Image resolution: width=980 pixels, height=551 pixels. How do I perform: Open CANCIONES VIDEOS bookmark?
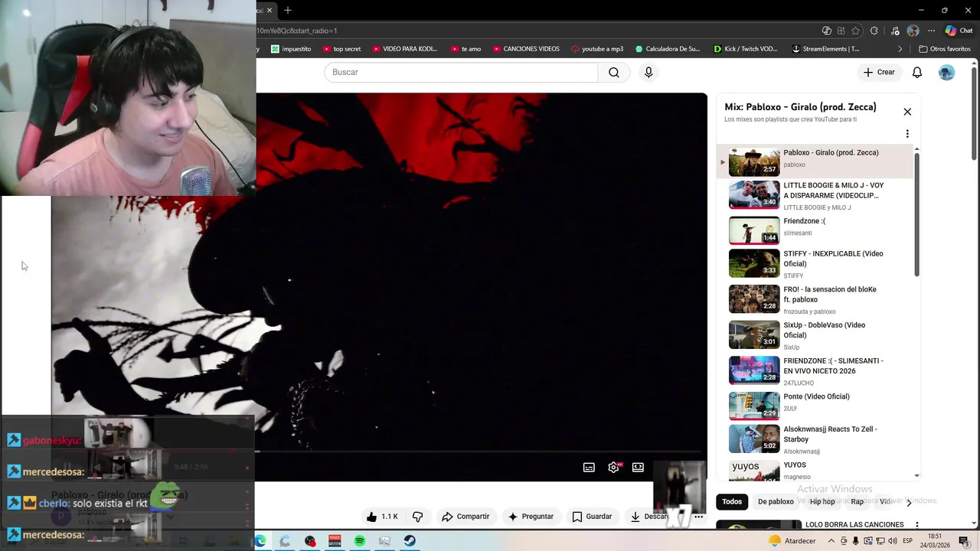(x=526, y=49)
